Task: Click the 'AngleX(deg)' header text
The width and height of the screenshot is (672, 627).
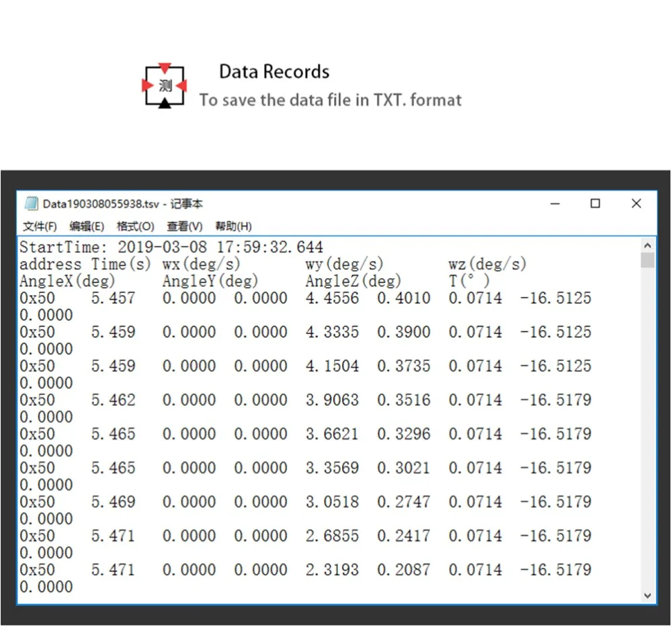Action: point(68,281)
